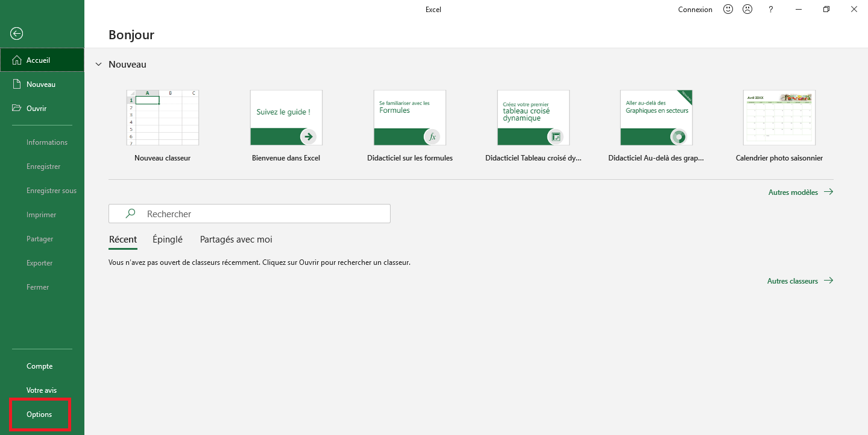The image size is (868, 435).
Task: Open the Suivez le guide template
Action: [286, 118]
